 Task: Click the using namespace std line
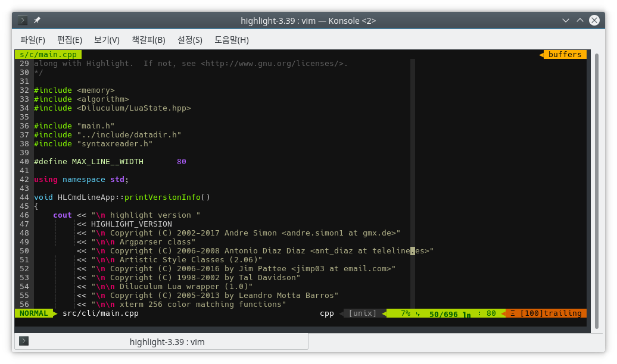point(81,179)
